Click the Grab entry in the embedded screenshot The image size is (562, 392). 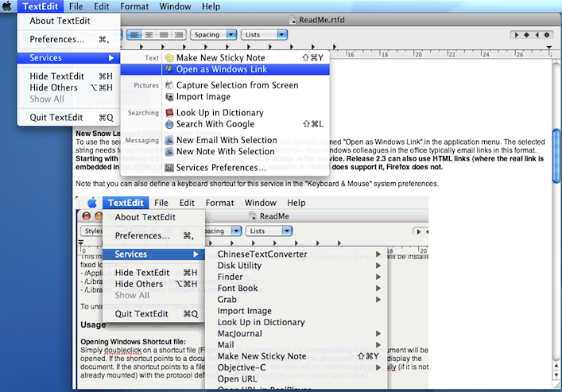tap(297, 300)
